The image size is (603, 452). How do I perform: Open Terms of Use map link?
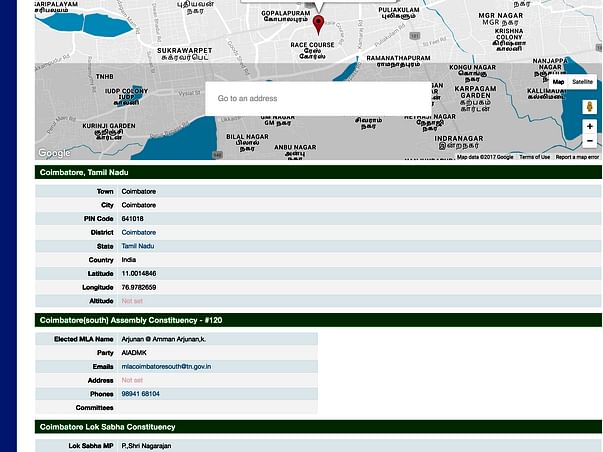click(535, 157)
